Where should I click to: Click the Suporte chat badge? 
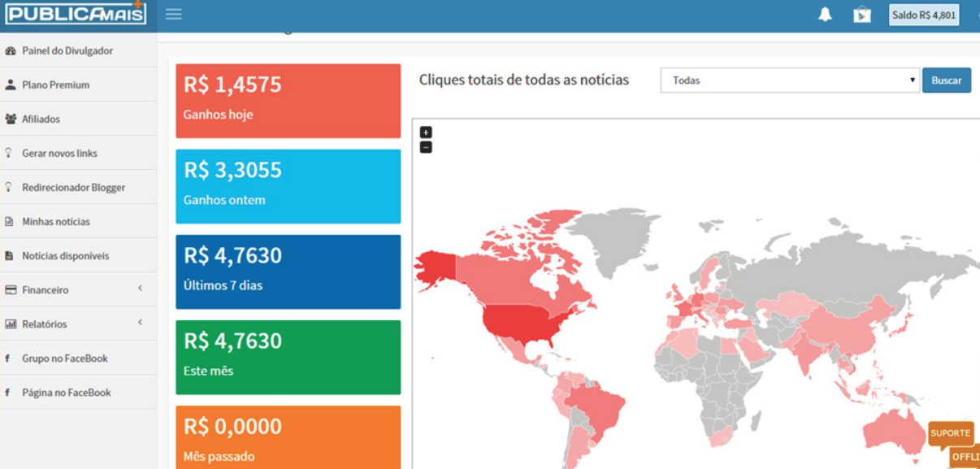[x=950, y=433]
